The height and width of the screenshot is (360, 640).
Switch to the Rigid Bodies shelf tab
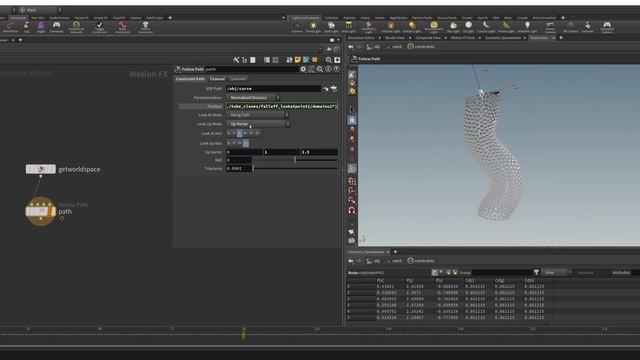click(x=398, y=18)
